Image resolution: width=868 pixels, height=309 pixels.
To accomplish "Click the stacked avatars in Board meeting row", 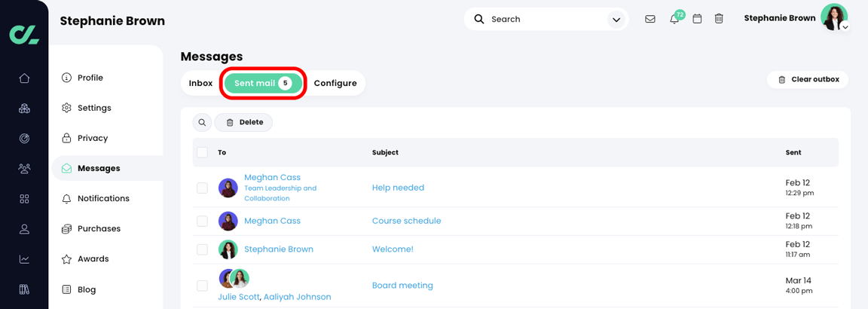I will click(x=234, y=279).
